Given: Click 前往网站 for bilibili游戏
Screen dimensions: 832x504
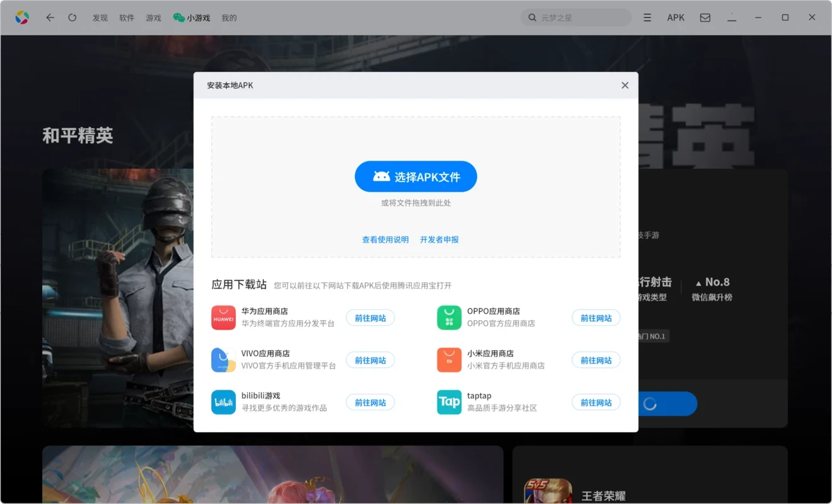Looking at the screenshot, I should 371,402.
